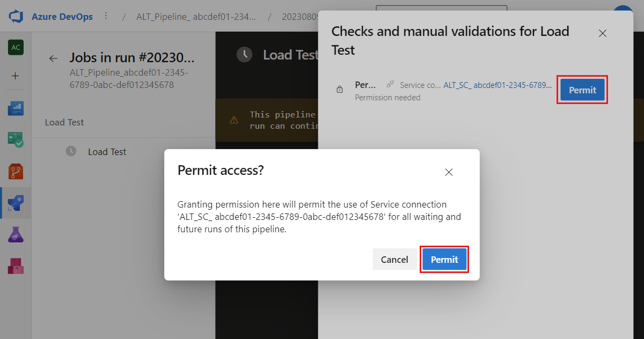Open the Boards icon in sidebar
This screenshot has width=644, height=339.
[x=16, y=109]
